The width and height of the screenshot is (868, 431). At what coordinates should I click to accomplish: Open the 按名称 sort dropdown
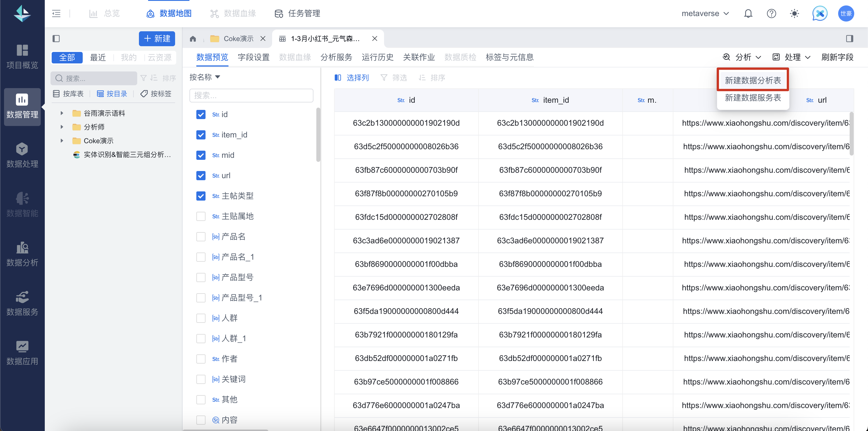point(205,77)
